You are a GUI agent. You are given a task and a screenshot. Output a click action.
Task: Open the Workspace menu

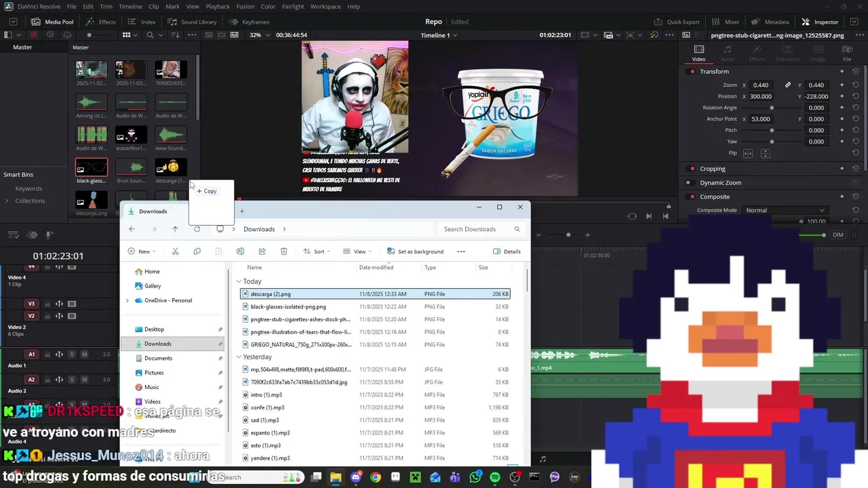[x=325, y=6]
